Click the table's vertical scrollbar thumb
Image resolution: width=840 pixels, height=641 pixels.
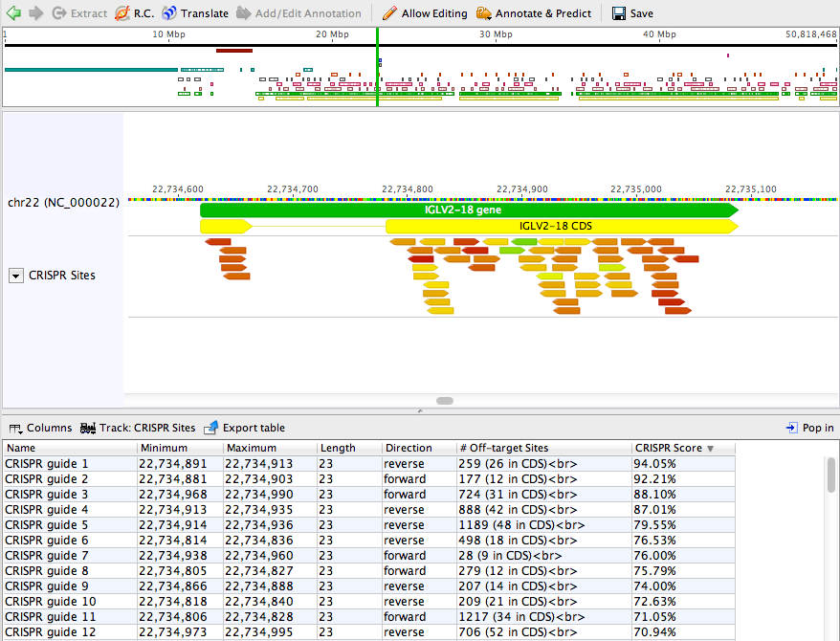coord(830,475)
